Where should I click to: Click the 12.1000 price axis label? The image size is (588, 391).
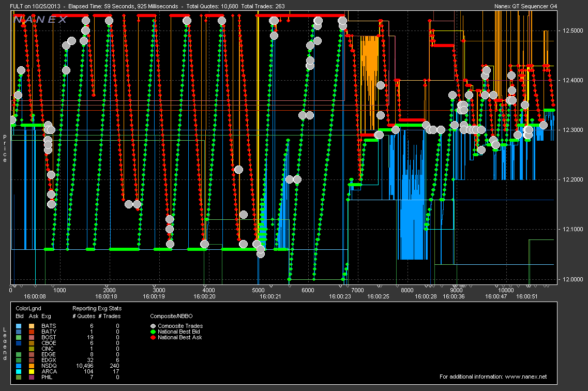click(x=572, y=230)
